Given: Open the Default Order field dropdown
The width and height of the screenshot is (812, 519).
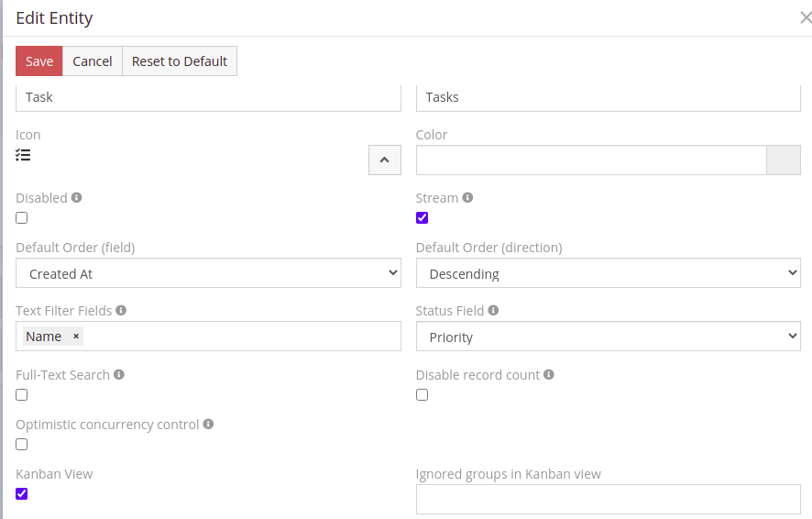Looking at the screenshot, I should [208, 273].
